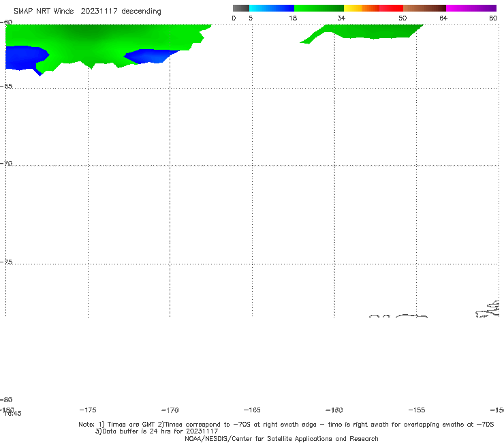Click the yellow-orange segment of the color scale
Viewport: 504px width, 443px height.
362,8
